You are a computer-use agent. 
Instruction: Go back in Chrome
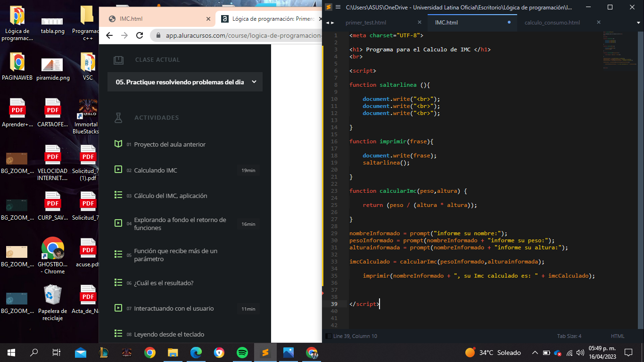(x=109, y=35)
